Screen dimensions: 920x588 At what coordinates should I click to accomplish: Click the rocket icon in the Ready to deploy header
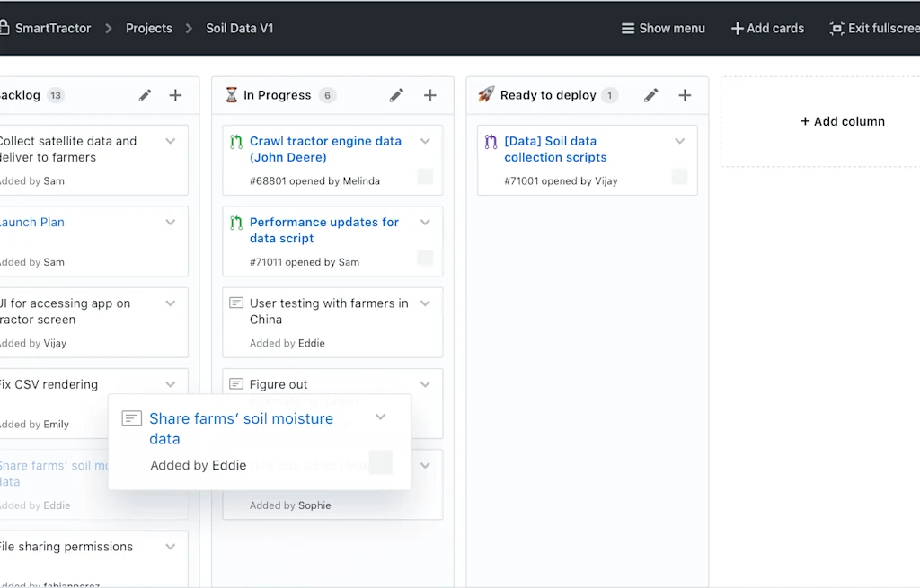484,94
